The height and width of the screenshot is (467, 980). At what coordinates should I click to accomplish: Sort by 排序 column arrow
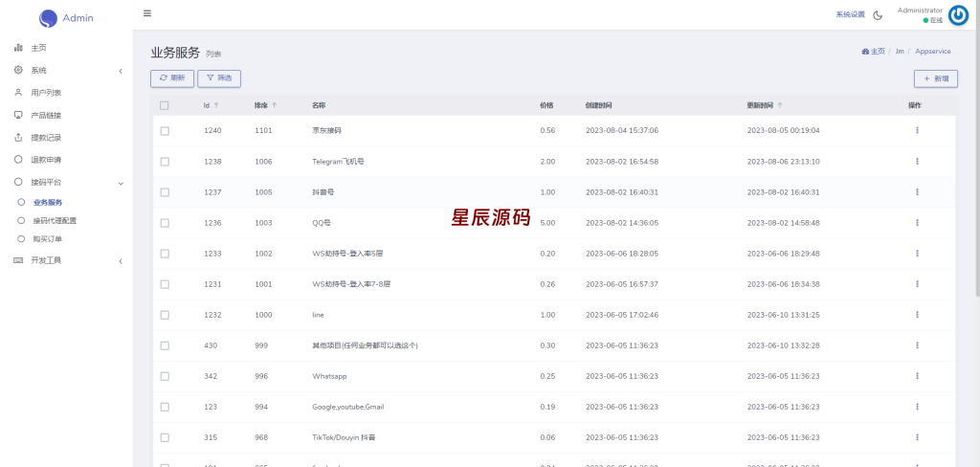coord(274,105)
